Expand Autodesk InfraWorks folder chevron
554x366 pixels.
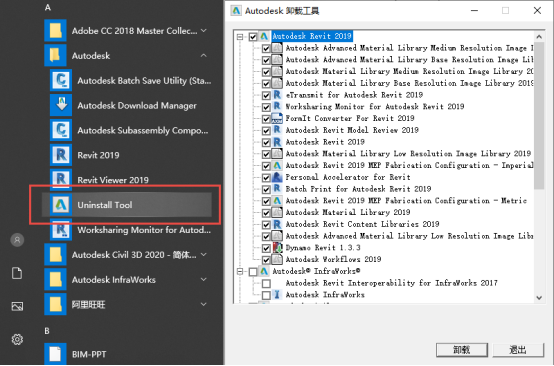204,279
